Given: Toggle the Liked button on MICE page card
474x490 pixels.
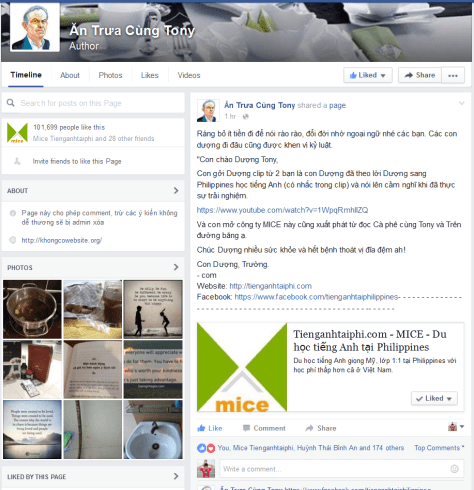Looking at the screenshot, I should pyautogui.click(x=434, y=398).
